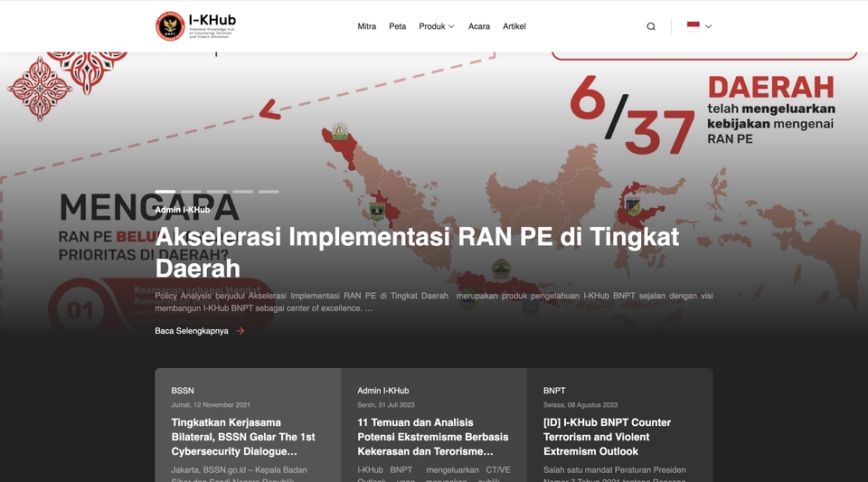
Task: Open the Produk menu item
Action: point(432,26)
